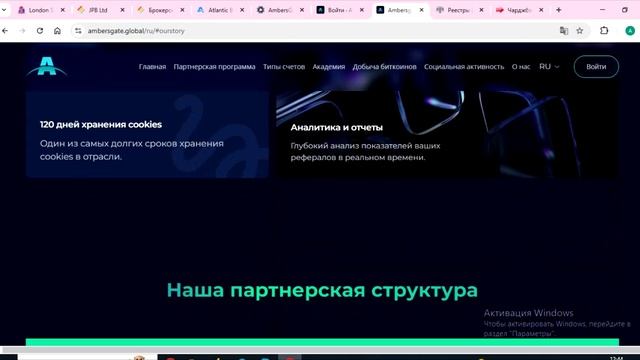
Task: Open Добыча биткоинов menu item
Action: pyautogui.click(x=384, y=67)
